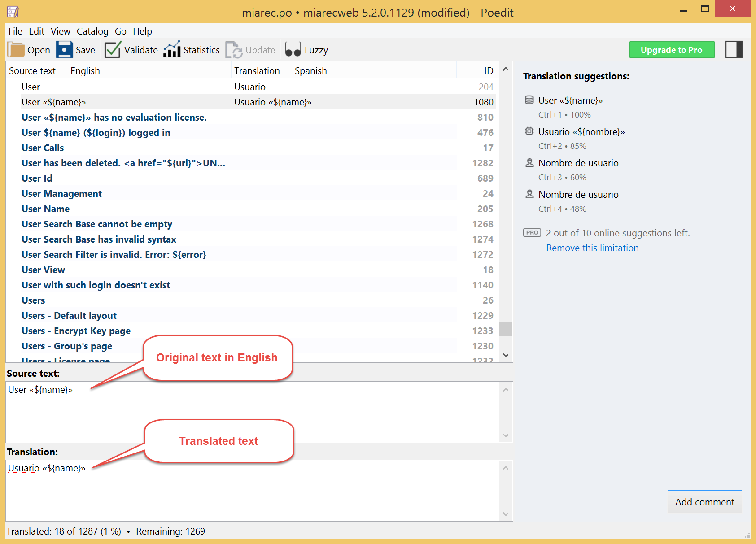756x544 pixels.
Task: Click the PRO badge icon
Action: [x=532, y=233]
